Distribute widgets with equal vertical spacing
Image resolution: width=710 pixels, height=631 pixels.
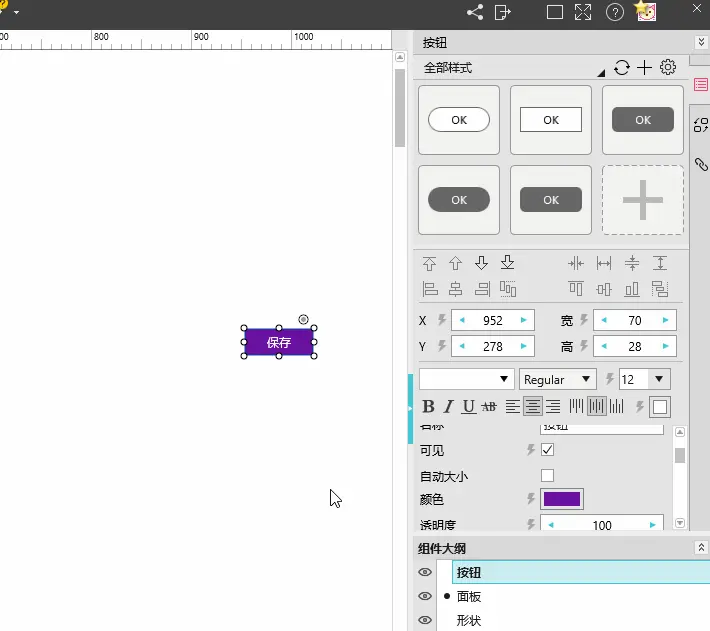tap(660, 289)
